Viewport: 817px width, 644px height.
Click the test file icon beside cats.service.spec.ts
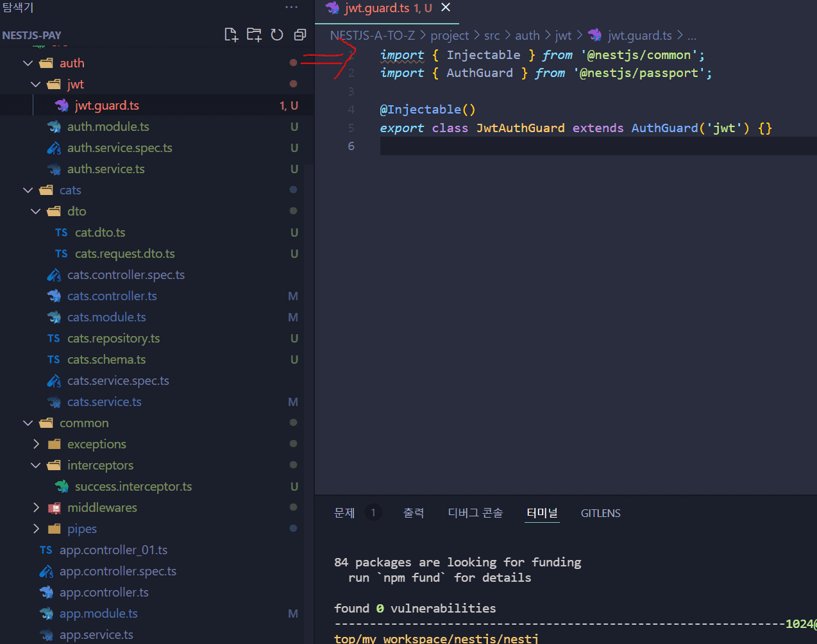(x=54, y=380)
